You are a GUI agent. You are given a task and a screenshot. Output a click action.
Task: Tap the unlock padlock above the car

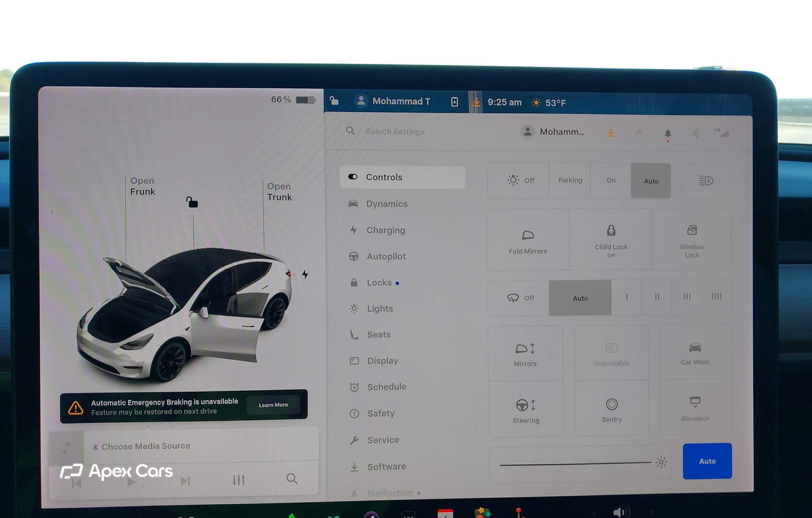click(192, 201)
